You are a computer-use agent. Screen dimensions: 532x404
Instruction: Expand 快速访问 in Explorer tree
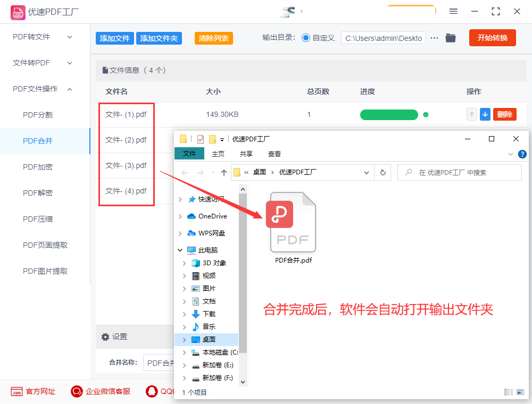[x=180, y=199]
